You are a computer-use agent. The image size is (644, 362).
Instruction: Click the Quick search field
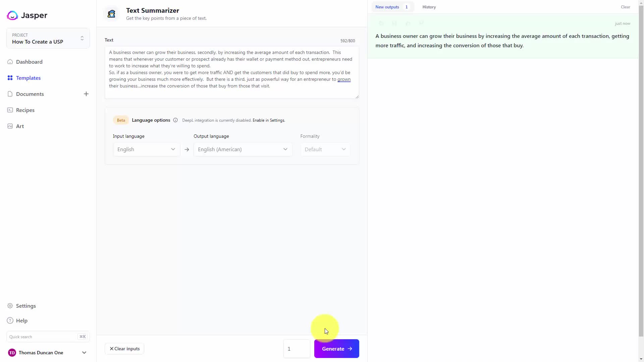coord(44,337)
